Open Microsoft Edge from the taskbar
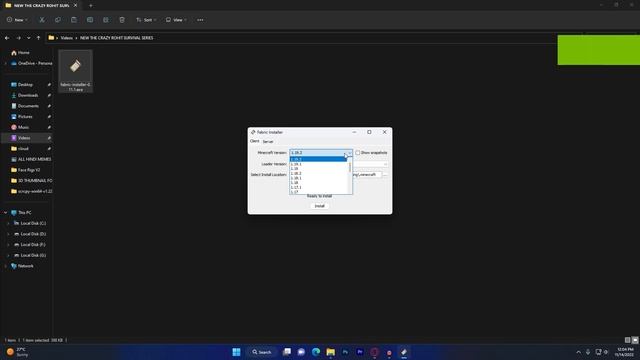640x360 pixels. (316, 352)
